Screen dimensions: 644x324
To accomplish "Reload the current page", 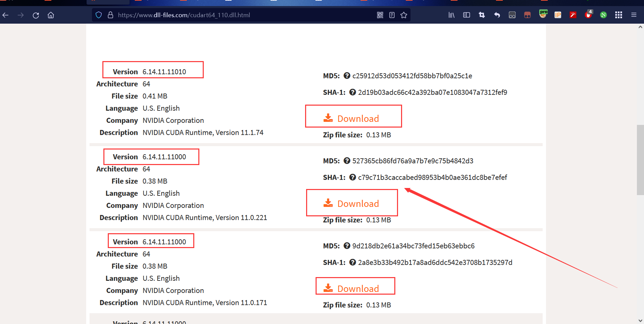I will click(x=36, y=15).
